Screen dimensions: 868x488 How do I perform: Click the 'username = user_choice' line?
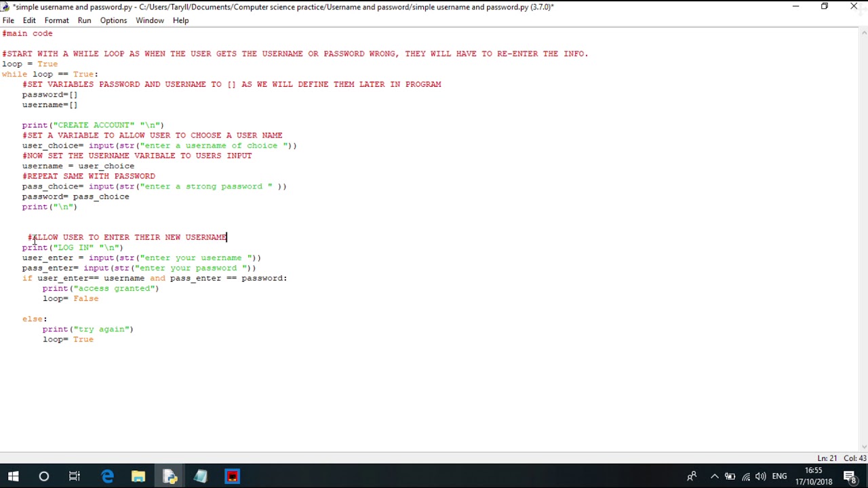[x=78, y=166]
